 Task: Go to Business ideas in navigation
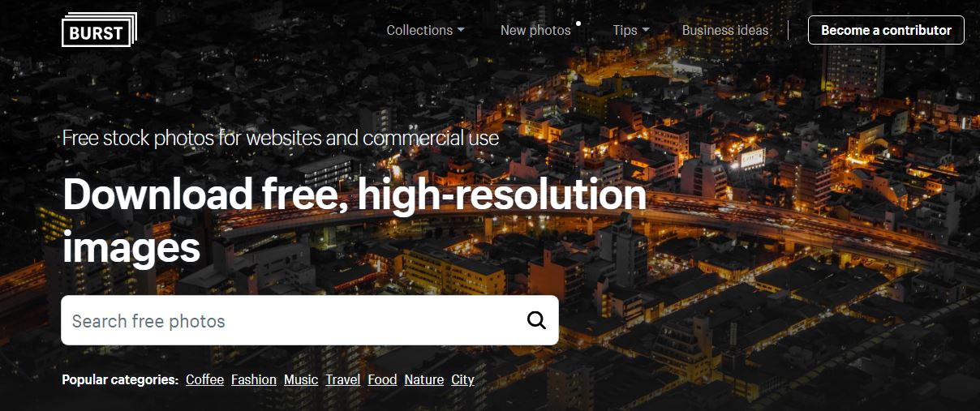point(725,30)
